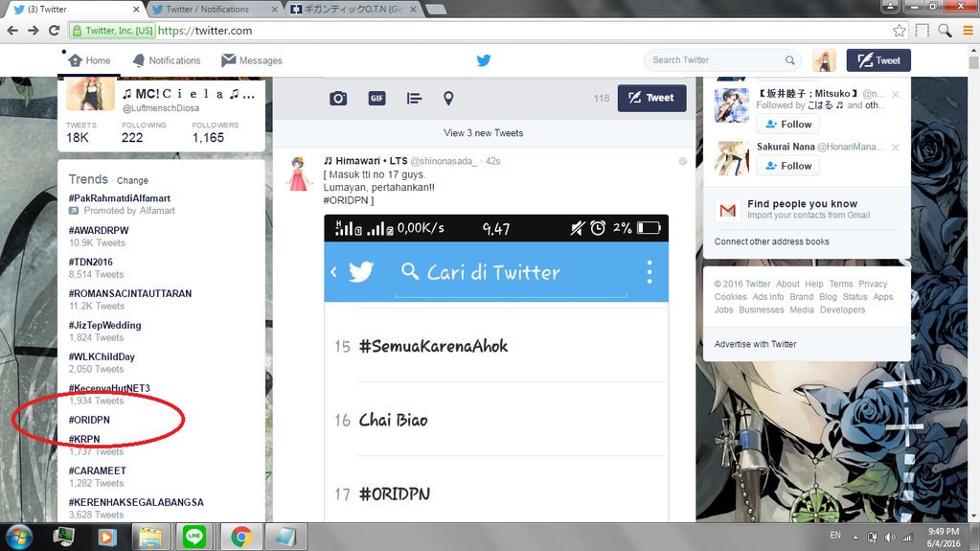Click the #ORIDPN hashtag in the tweet

pos(346,200)
